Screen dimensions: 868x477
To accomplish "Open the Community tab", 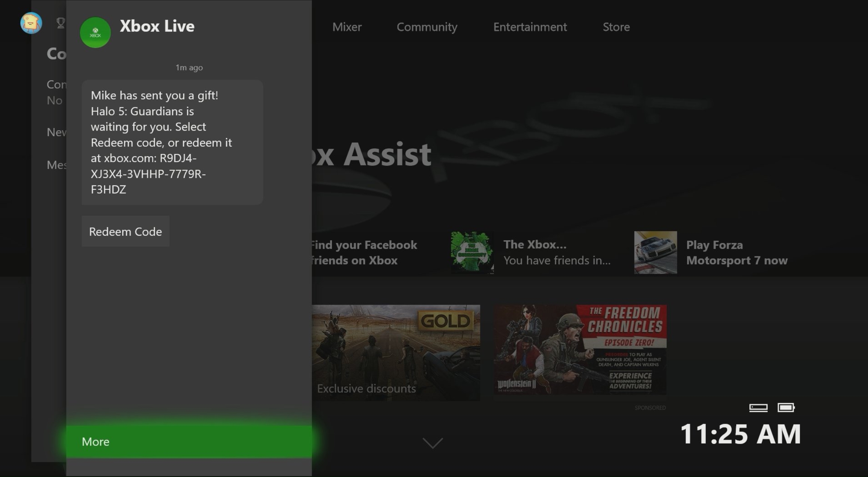I will [x=427, y=27].
